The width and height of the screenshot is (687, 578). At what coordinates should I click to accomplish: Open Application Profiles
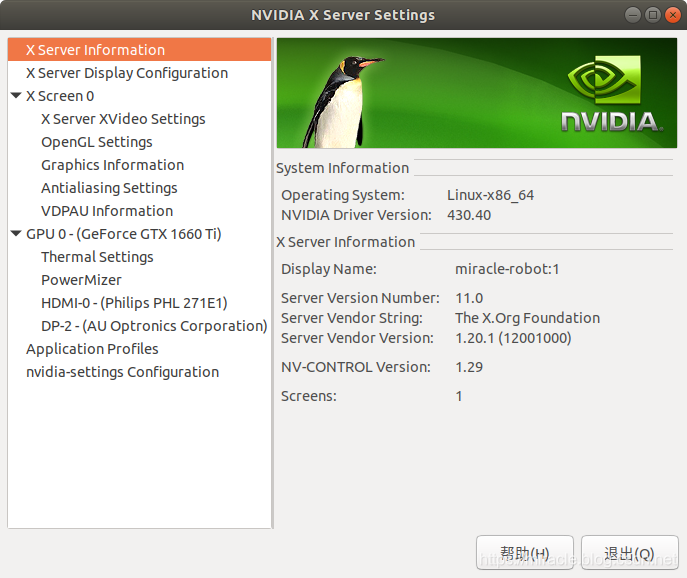click(139, 349)
